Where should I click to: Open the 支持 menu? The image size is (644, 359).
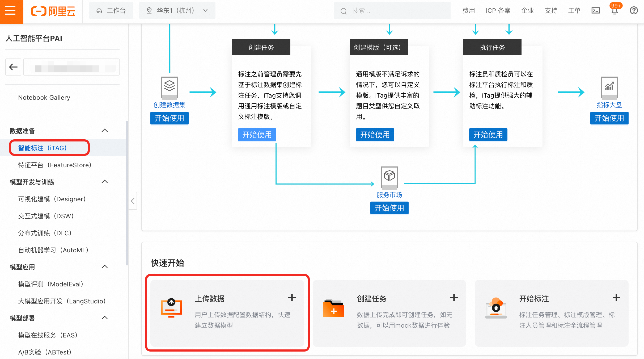551,11
